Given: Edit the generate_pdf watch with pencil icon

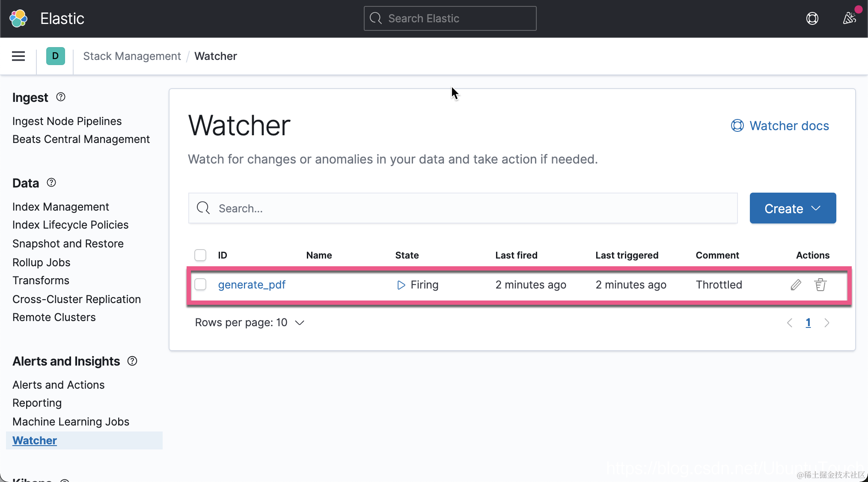Looking at the screenshot, I should pos(796,285).
